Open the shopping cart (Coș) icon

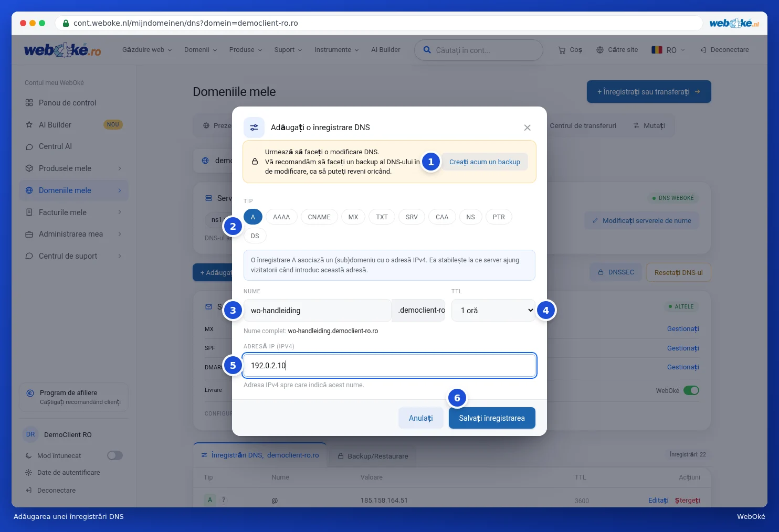coord(562,50)
